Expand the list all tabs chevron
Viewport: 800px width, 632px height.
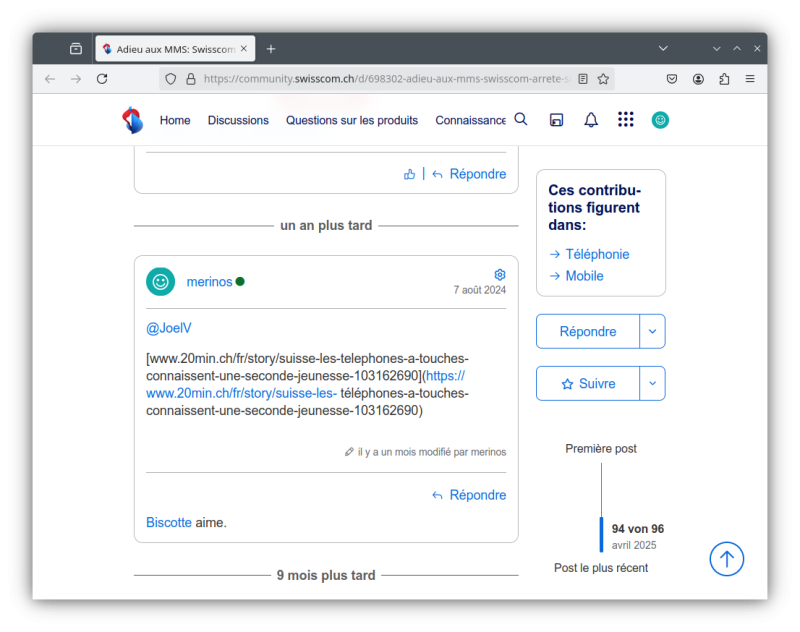[x=663, y=48]
